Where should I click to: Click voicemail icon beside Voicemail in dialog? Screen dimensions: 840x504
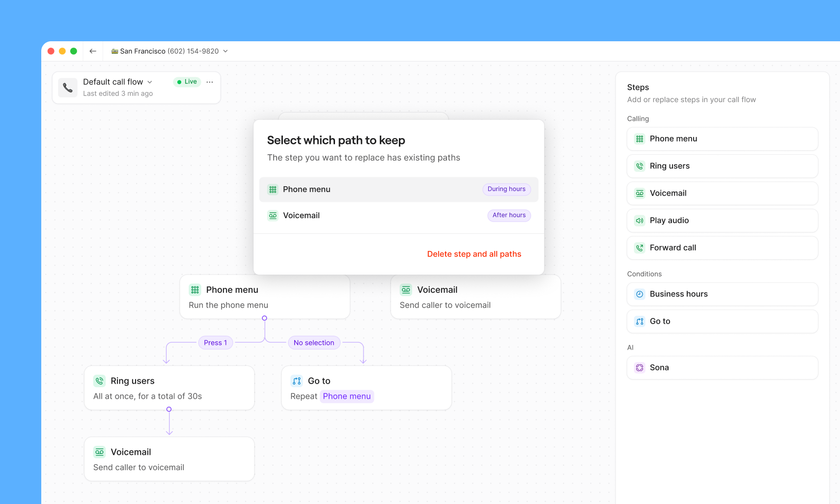273,215
